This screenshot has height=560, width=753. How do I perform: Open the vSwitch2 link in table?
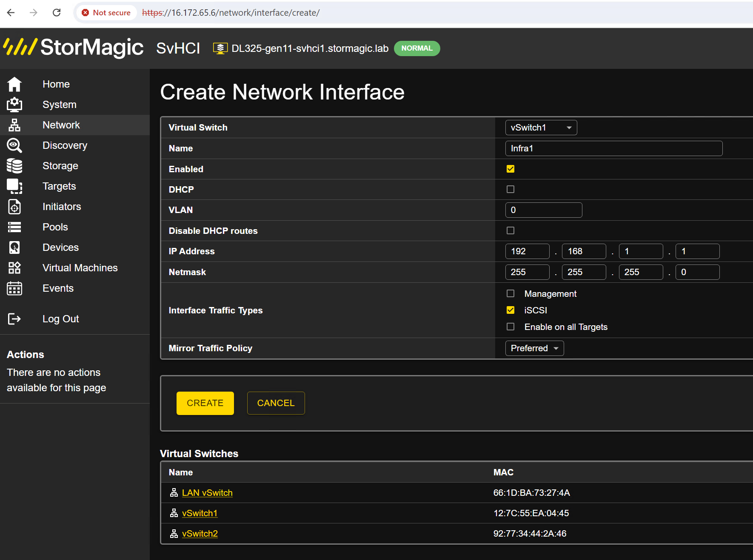point(200,534)
